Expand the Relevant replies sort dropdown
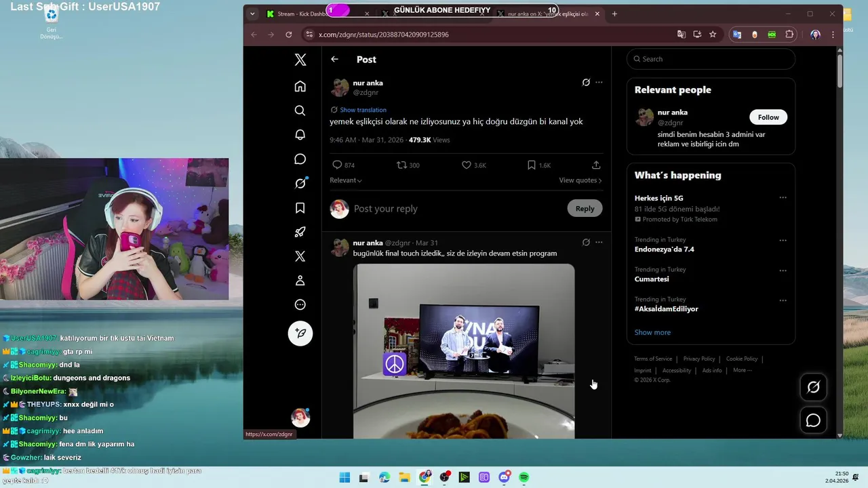Image resolution: width=868 pixels, height=488 pixels. click(x=346, y=180)
